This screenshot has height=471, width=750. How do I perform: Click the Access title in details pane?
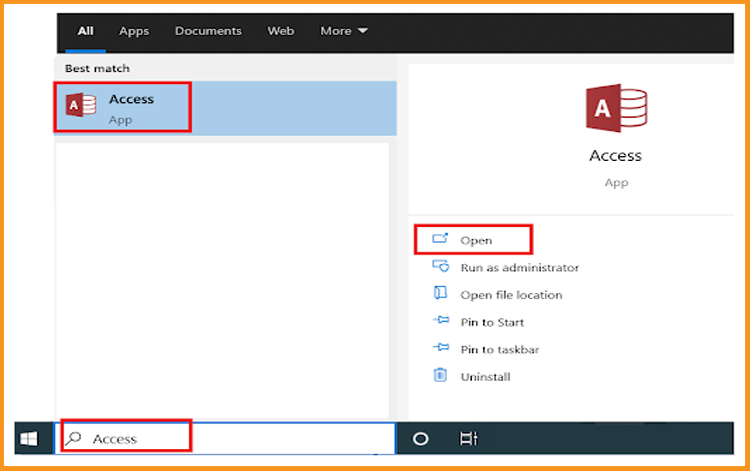click(x=616, y=155)
